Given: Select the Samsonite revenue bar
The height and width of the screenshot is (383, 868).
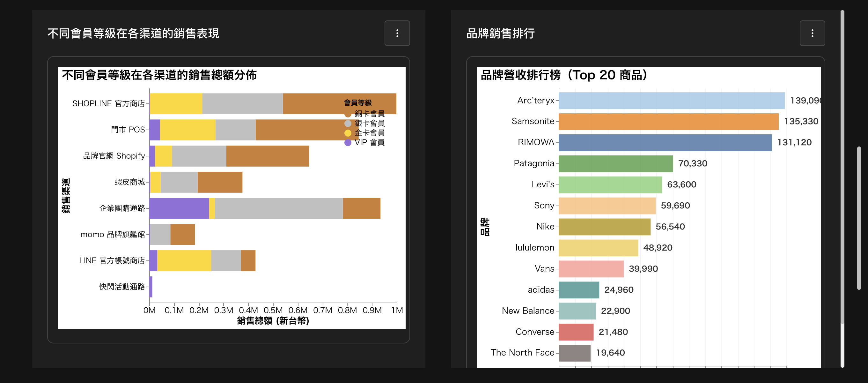Looking at the screenshot, I should pyautogui.click(x=668, y=121).
